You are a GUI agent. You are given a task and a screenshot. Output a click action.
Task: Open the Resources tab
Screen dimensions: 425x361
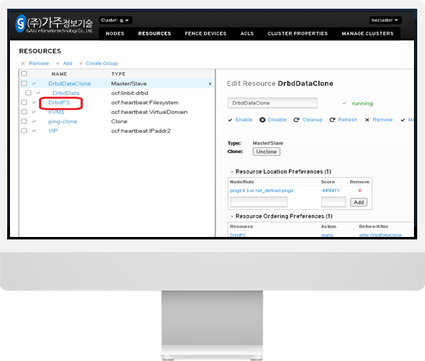[154, 34]
